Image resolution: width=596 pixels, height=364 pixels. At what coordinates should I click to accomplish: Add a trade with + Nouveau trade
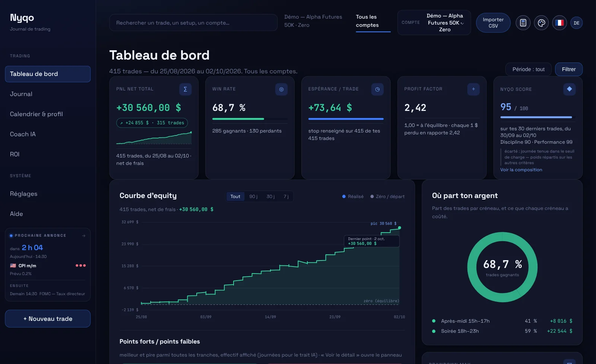point(48,319)
